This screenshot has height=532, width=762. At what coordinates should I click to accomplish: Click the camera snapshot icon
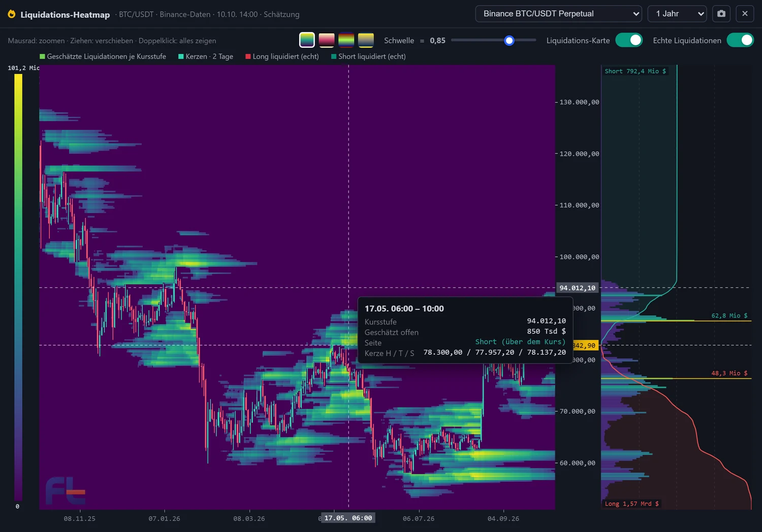pyautogui.click(x=721, y=14)
